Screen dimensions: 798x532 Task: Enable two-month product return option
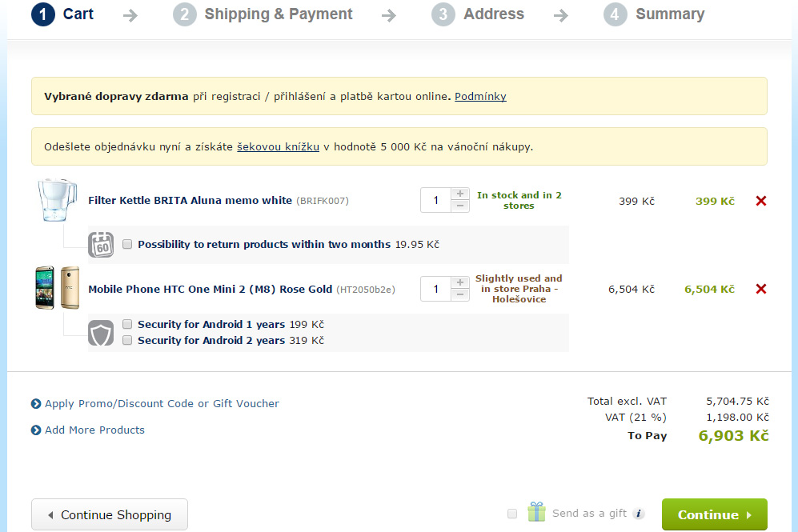(x=127, y=244)
